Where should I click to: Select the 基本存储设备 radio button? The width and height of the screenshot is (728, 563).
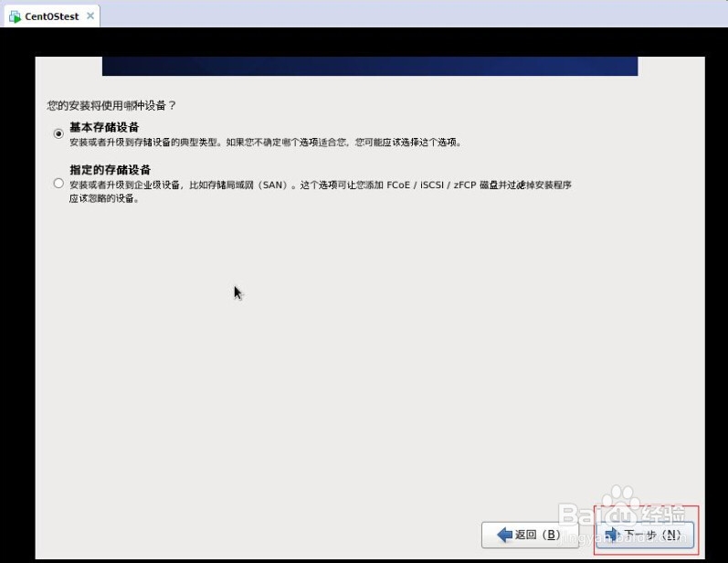[x=58, y=133]
